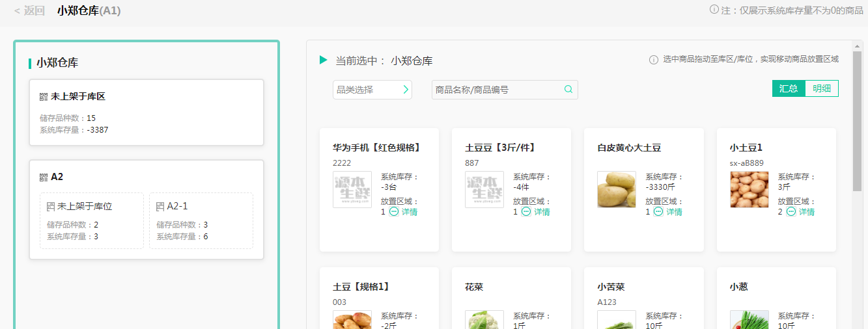Viewport: 868px width, 329px height.
Task: Click the 小苦菜 product image
Action: pos(617,320)
